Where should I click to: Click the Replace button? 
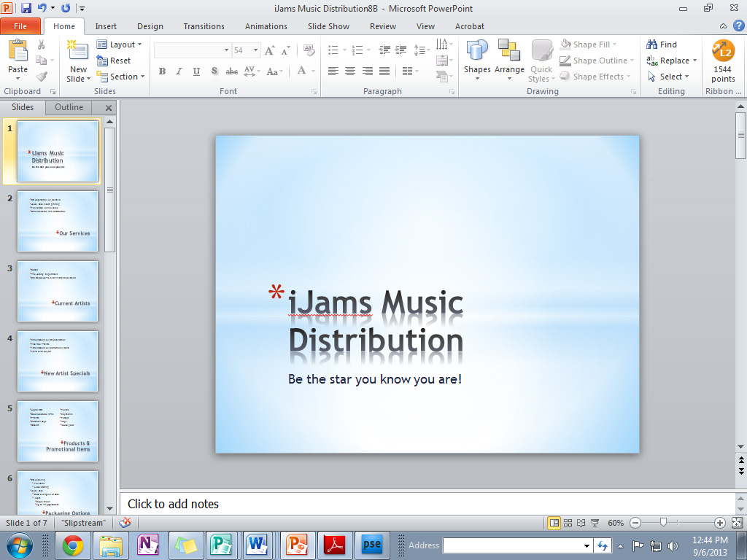coord(672,61)
